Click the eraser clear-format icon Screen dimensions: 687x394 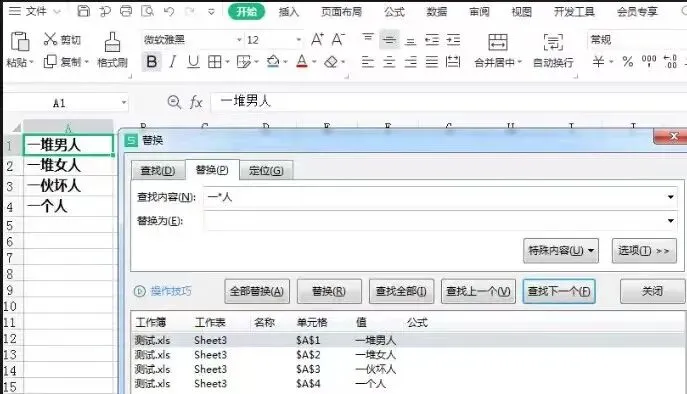(x=331, y=62)
